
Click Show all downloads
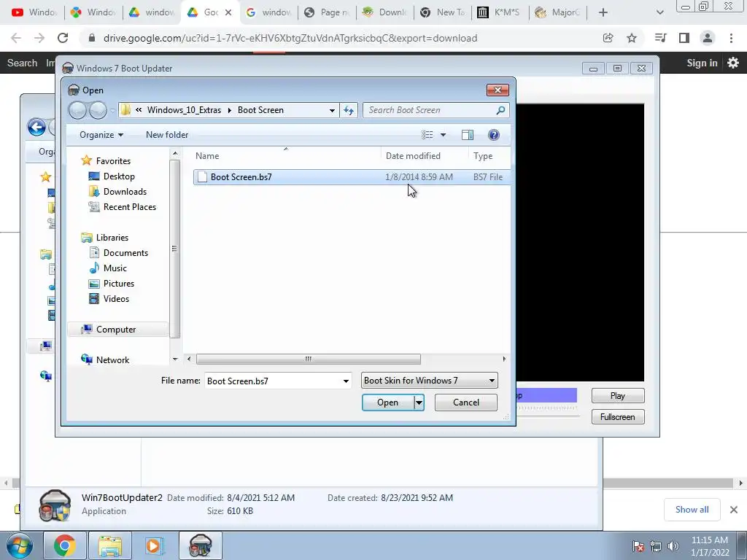[692, 510]
